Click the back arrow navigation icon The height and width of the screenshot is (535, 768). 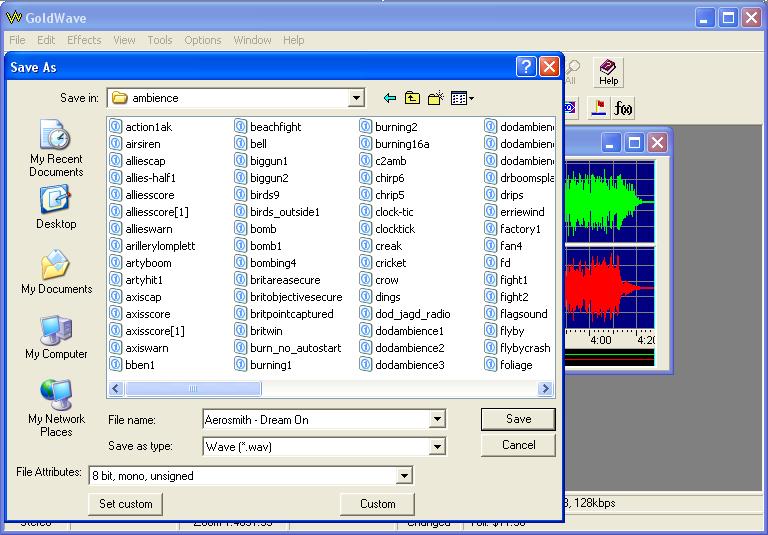(x=390, y=98)
